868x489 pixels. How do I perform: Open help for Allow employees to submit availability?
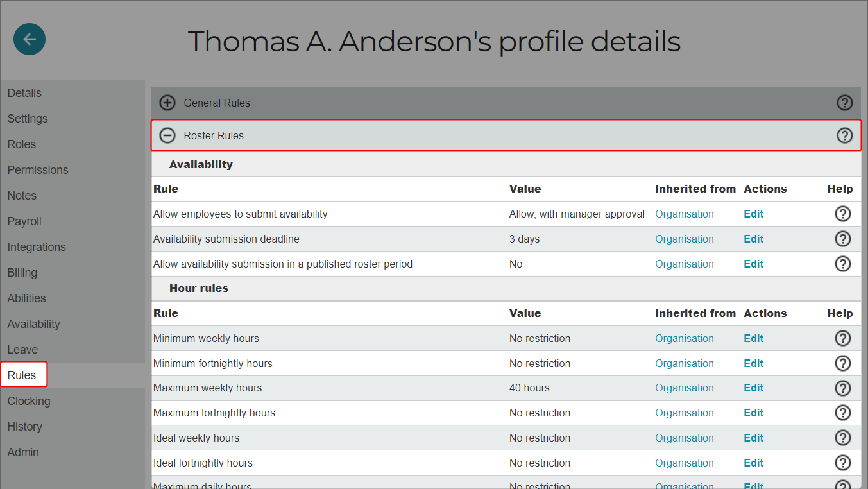[843, 214]
